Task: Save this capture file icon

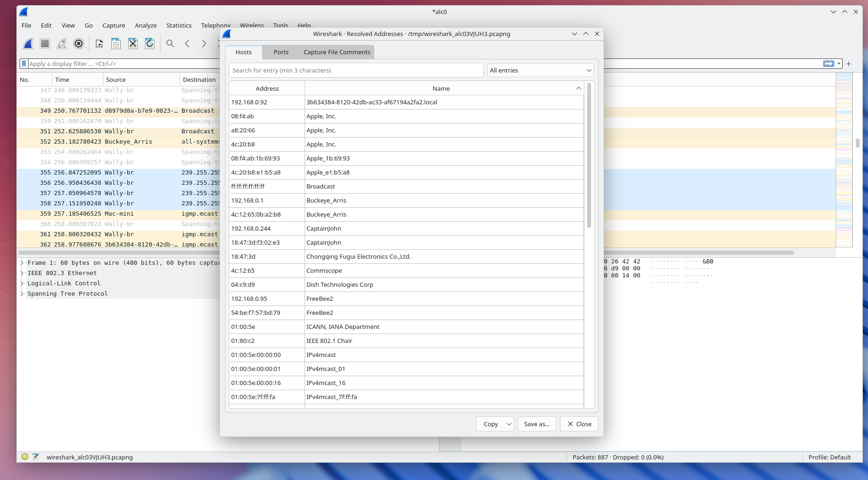Action: 116,44
